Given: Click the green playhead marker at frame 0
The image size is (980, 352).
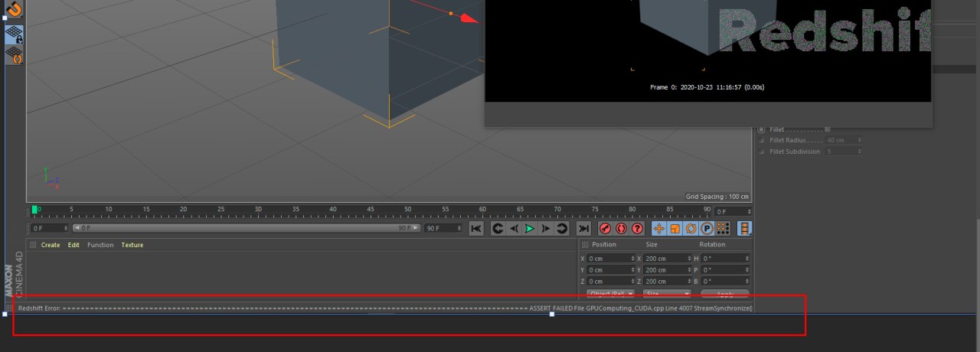Looking at the screenshot, I should (x=34, y=210).
